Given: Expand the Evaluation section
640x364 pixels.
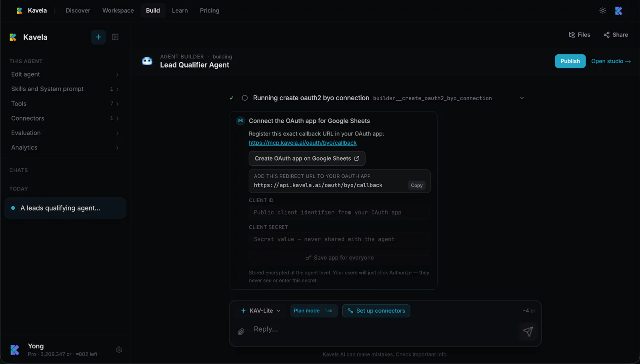Looking at the screenshot, I should click(65, 133).
